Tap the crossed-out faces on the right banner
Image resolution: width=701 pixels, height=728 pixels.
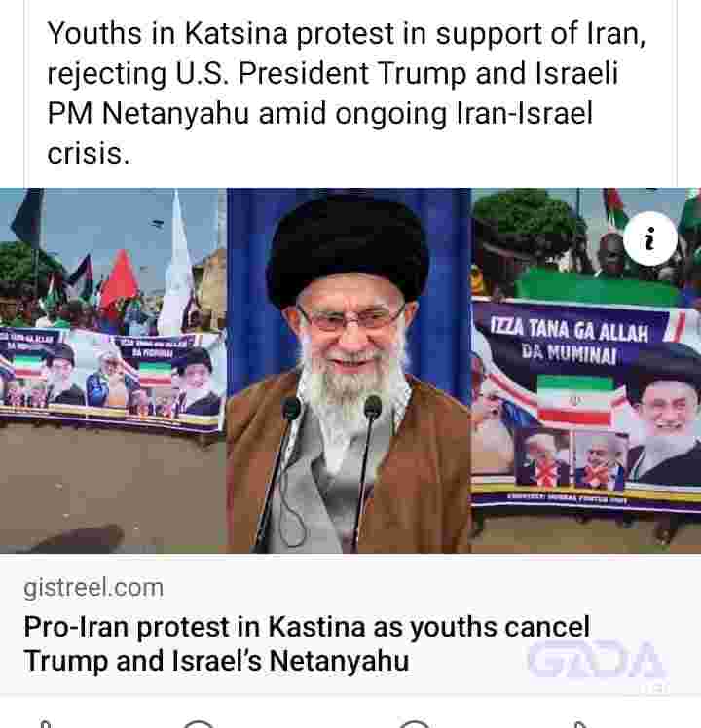coord(571,460)
